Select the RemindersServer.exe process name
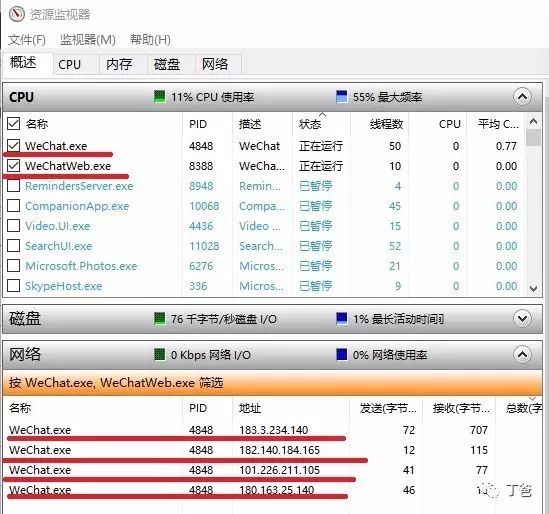 [x=79, y=186]
